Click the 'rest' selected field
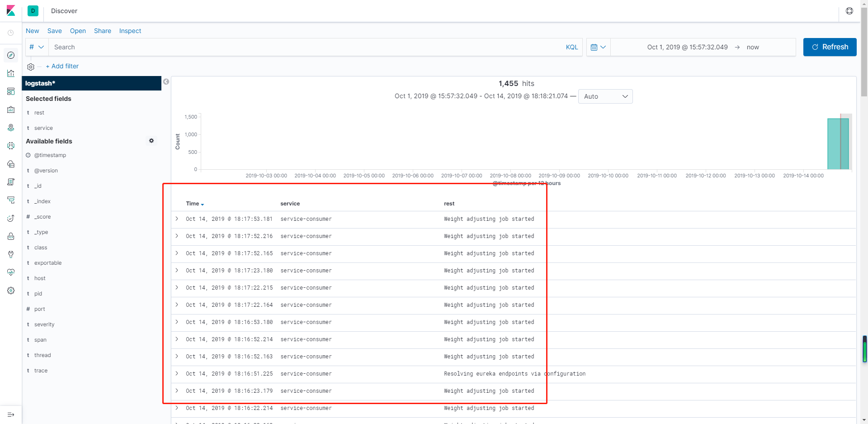Image resolution: width=868 pixels, height=424 pixels. [39, 113]
